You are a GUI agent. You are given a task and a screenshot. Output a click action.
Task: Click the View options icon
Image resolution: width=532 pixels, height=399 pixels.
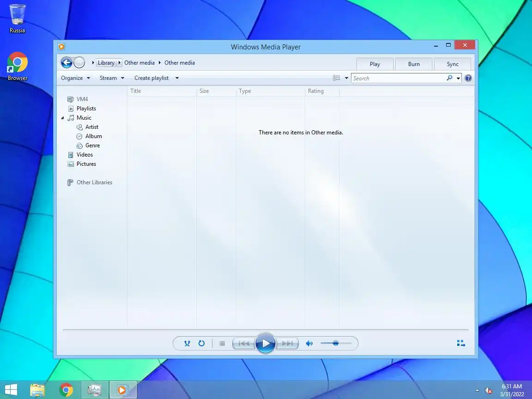point(336,78)
